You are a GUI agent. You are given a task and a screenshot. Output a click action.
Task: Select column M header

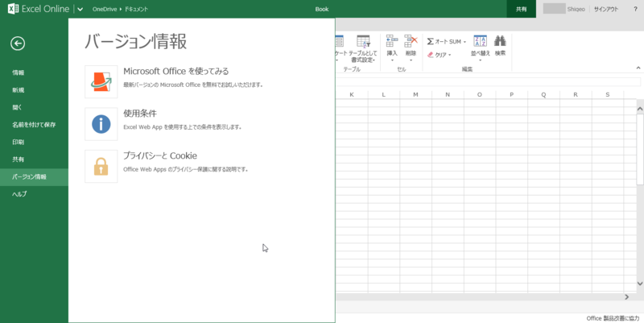(x=415, y=94)
